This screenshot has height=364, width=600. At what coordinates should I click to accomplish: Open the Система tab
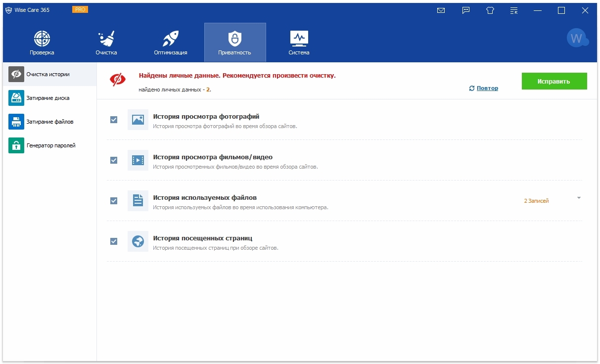click(x=299, y=43)
